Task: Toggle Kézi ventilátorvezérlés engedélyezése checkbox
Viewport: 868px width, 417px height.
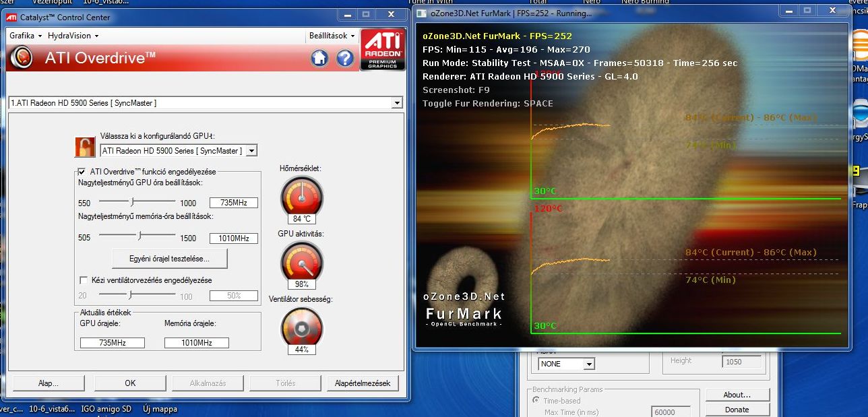Action: point(84,280)
